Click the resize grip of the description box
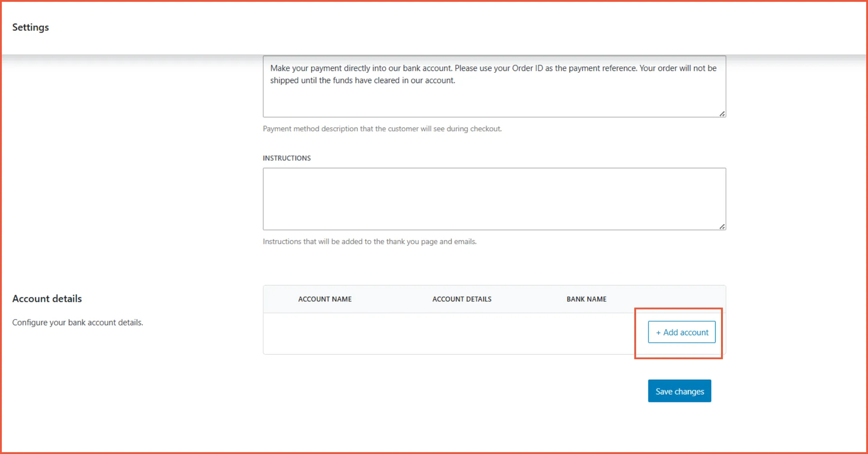 pos(722,114)
